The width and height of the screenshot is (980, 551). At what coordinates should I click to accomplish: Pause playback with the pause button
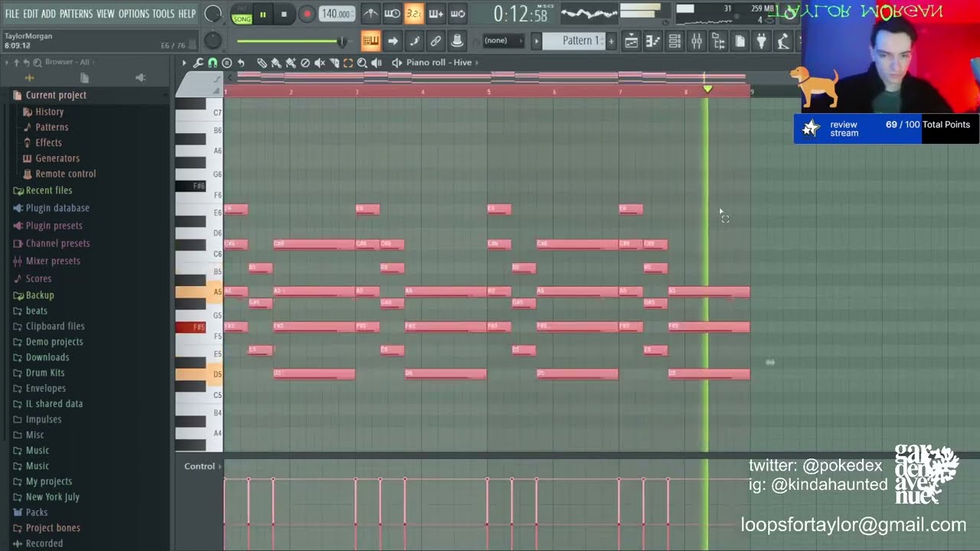(x=263, y=15)
